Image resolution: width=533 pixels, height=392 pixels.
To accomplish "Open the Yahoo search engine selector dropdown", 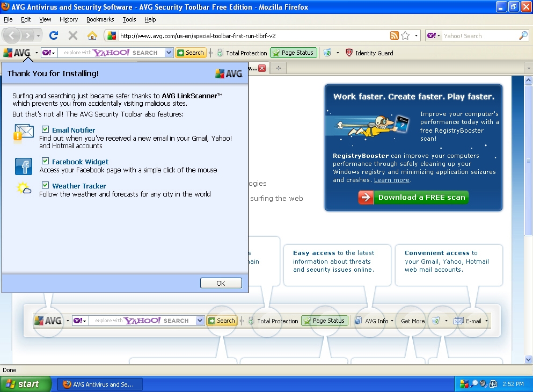I will 434,35.
